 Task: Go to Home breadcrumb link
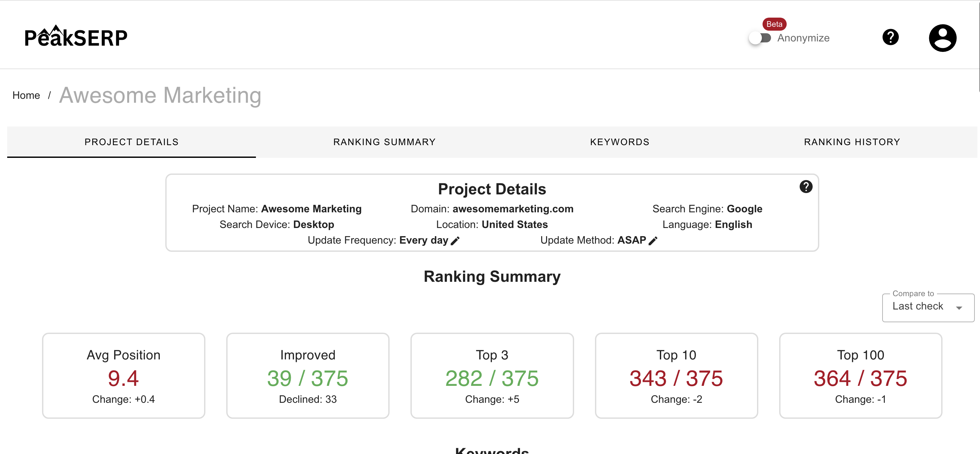[26, 95]
